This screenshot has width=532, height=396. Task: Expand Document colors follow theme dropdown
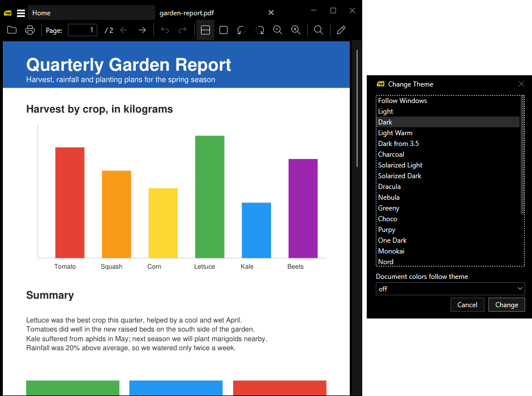click(451, 289)
